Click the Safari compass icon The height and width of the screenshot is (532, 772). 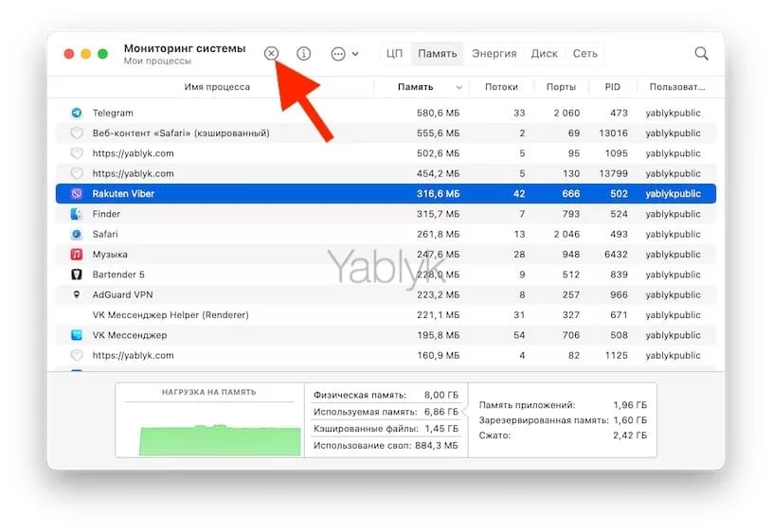[x=77, y=235]
